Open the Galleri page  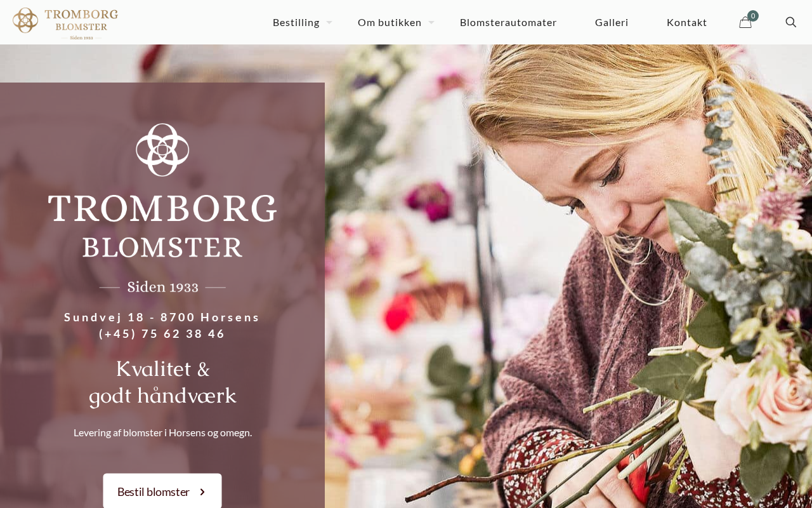(x=612, y=22)
